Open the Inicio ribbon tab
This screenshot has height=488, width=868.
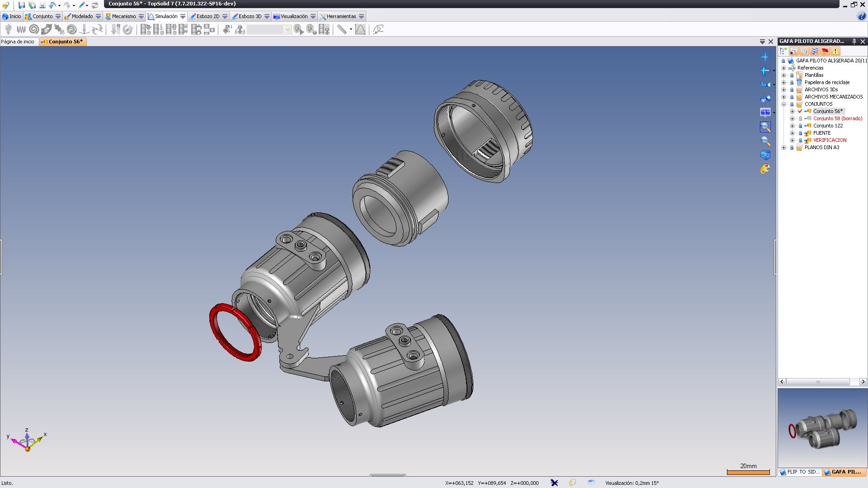[12, 16]
